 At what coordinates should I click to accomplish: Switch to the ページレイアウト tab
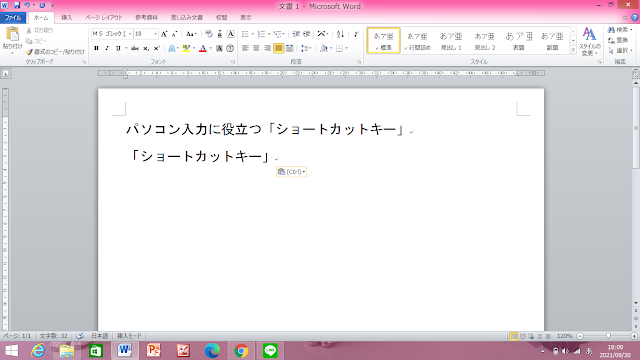104,18
